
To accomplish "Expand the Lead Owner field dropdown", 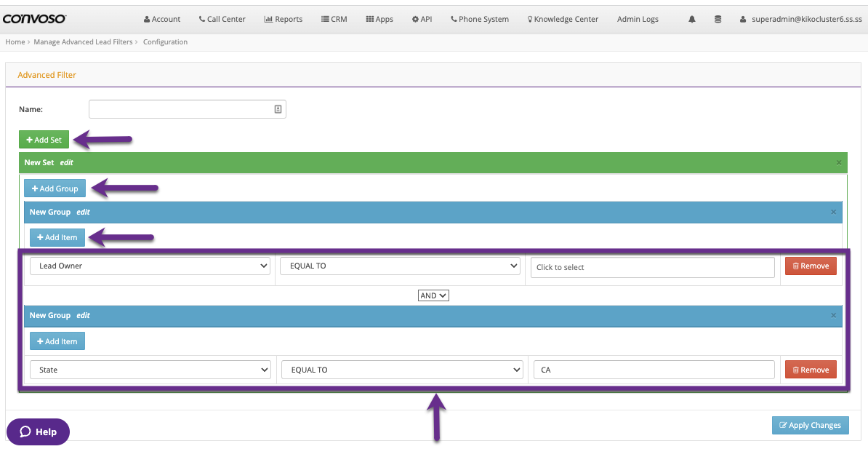I will (x=150, y=266).
